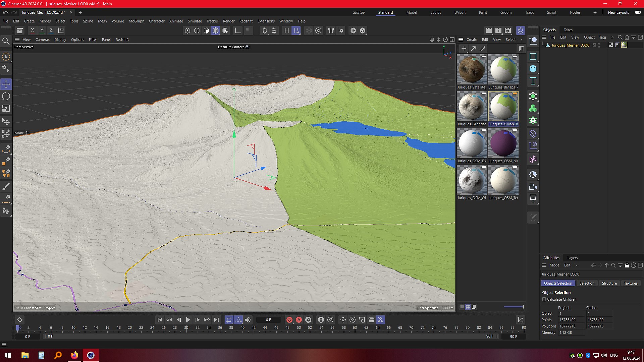Click the Text spline icon
644x362 pixels.
pos(533,81)
